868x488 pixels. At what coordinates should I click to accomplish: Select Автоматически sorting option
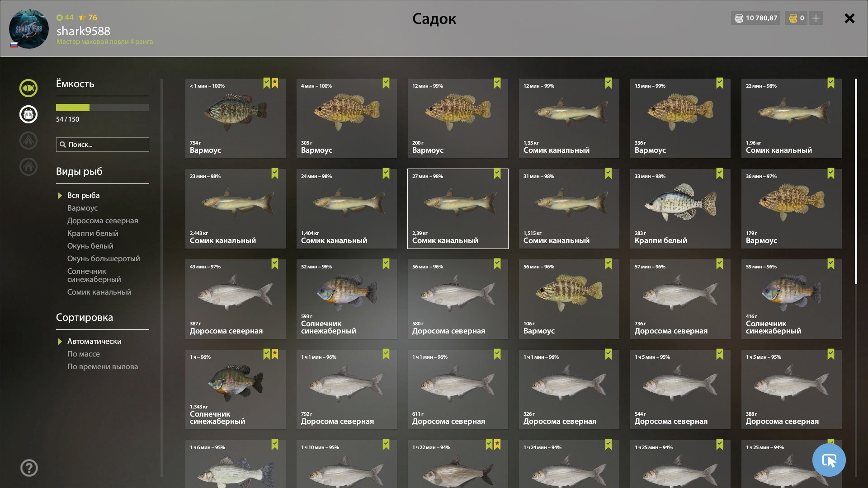coord(94,341)
